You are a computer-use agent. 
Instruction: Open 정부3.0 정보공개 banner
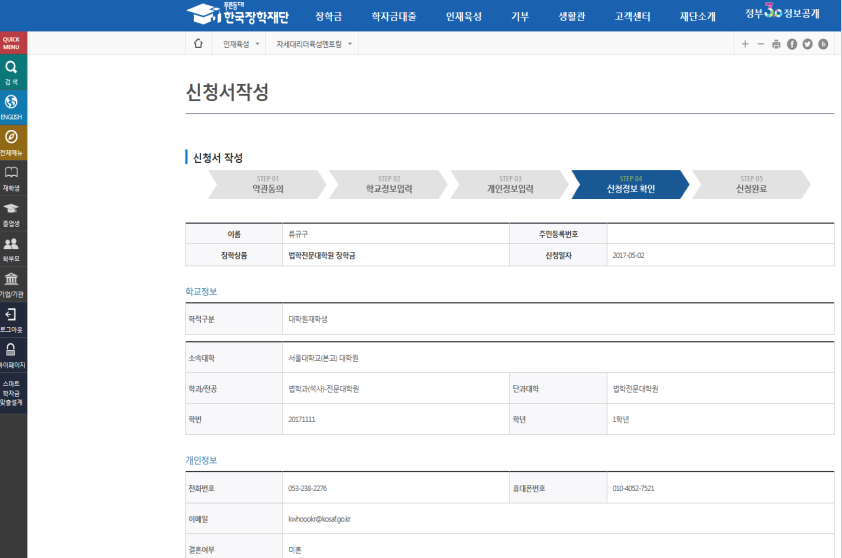click(x=782, y=12)
